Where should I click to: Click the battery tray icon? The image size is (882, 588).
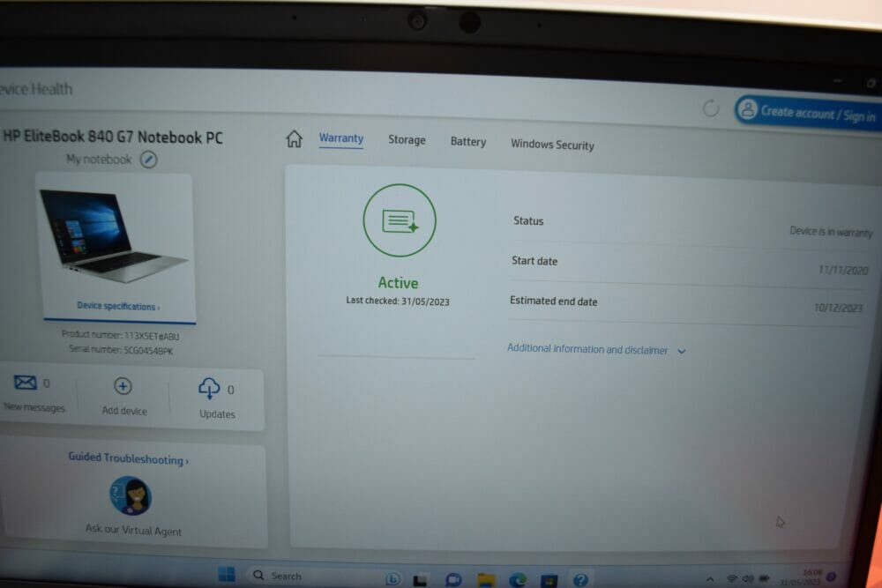coord(765,578)
